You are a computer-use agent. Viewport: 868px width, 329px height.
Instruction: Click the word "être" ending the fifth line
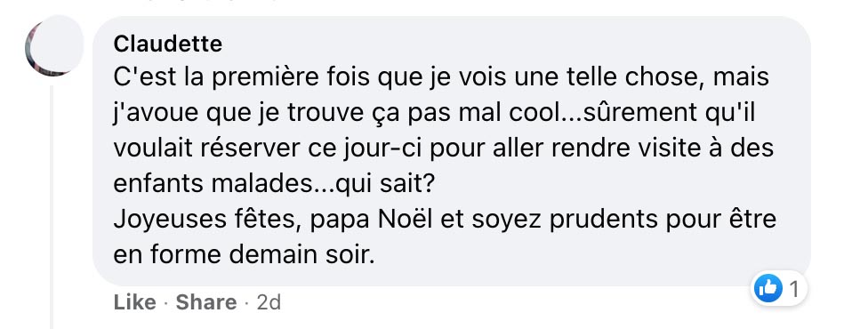(x=750, y=220)
